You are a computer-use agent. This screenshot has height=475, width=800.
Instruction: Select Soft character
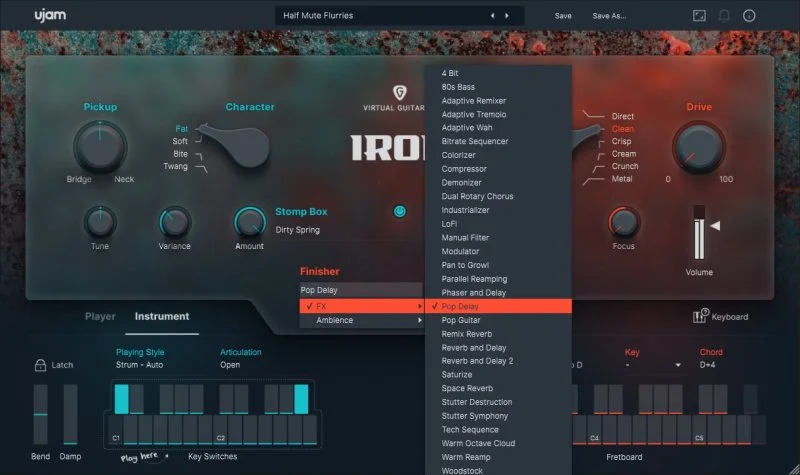pos(180,141)
